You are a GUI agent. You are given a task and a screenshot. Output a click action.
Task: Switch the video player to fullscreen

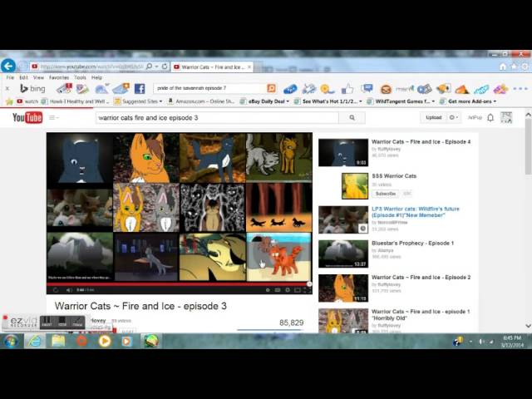[x=307, y=290]
